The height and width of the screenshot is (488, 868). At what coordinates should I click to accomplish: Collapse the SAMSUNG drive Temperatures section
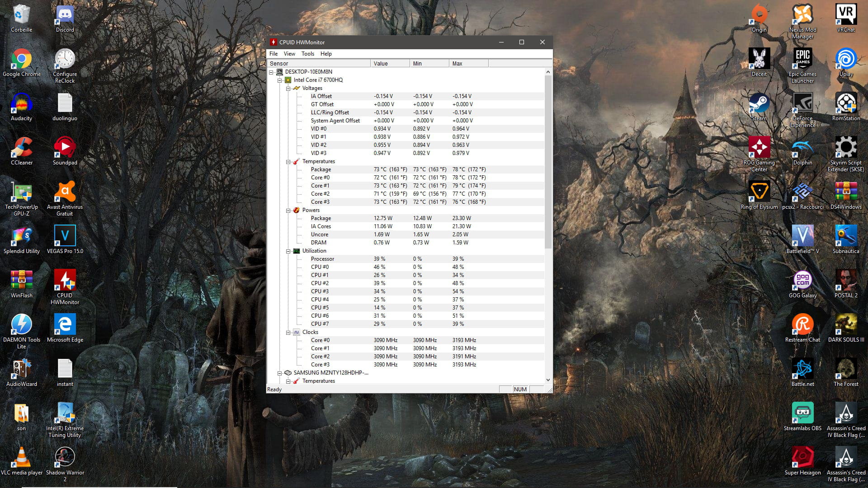[x=288, y=381]
